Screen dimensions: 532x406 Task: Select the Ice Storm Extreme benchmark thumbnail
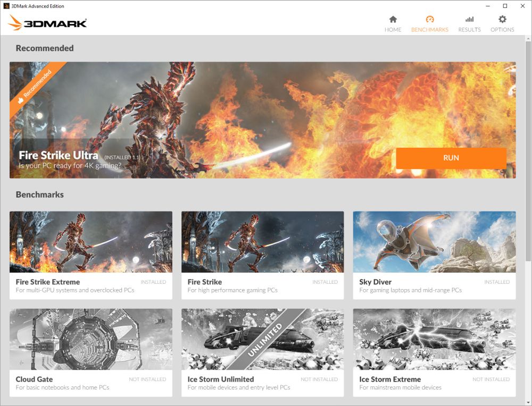pyautogui.click(x=434, y=339)
